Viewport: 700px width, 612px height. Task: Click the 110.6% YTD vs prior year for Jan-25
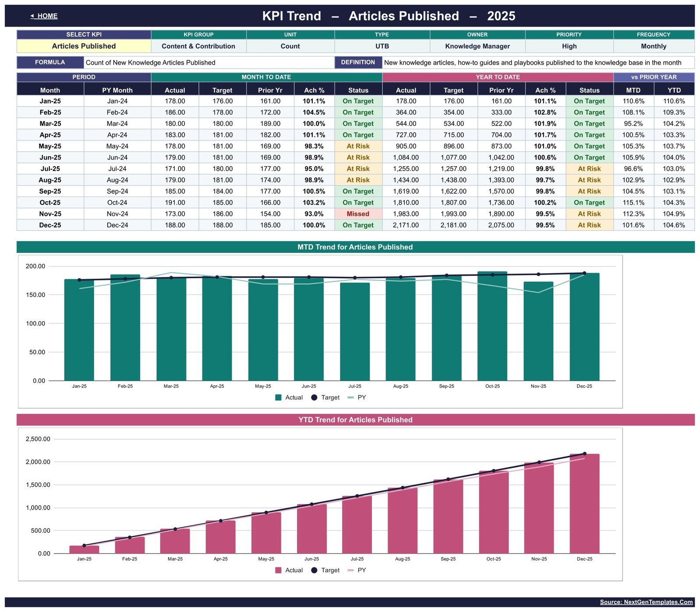(674, 101)
